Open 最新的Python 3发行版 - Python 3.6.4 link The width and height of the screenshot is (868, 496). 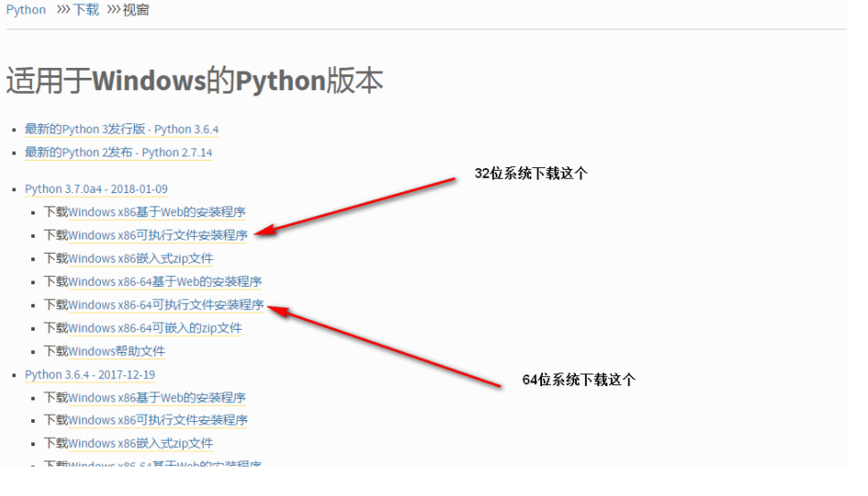[x=121, y=129]
